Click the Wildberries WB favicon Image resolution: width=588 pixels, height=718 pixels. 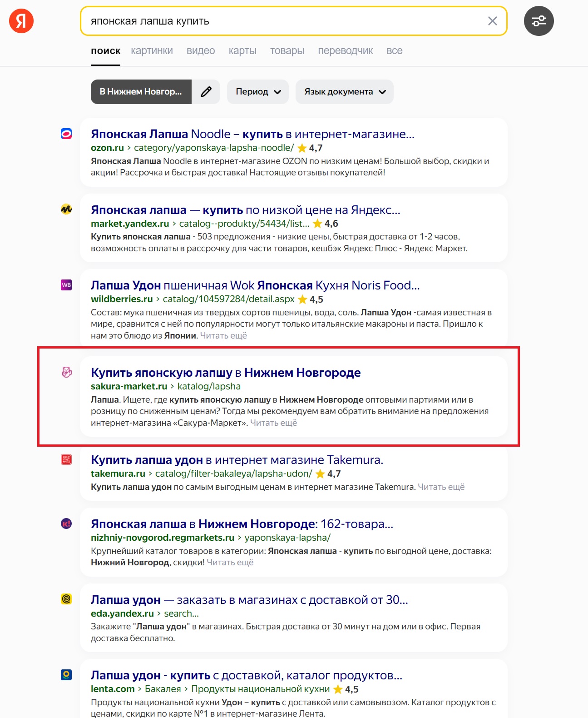point(66,285)
